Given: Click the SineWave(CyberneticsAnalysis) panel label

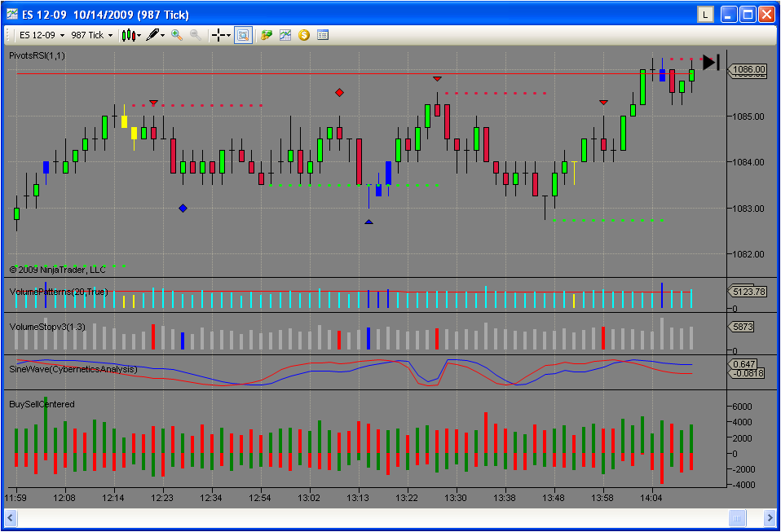Looking at the screenshot, I should [x=73, y=369].
